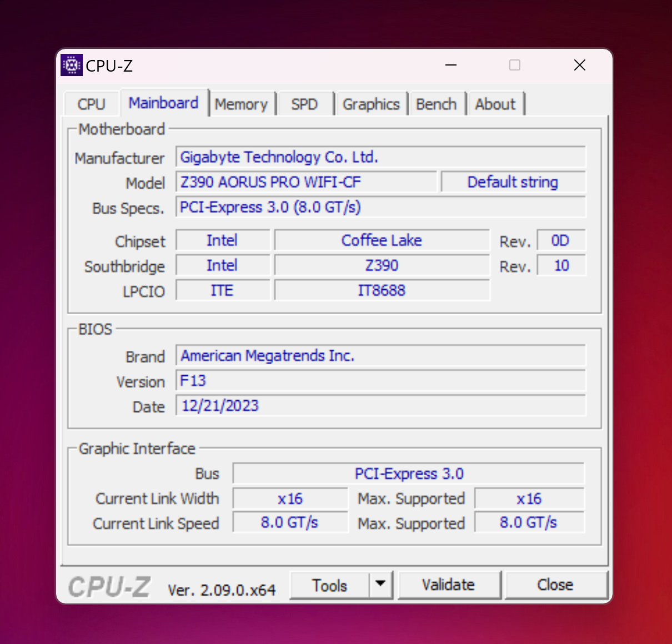Switch to the CPU tab
Viewport: 672px width, 644px height.
coord(92,104)
